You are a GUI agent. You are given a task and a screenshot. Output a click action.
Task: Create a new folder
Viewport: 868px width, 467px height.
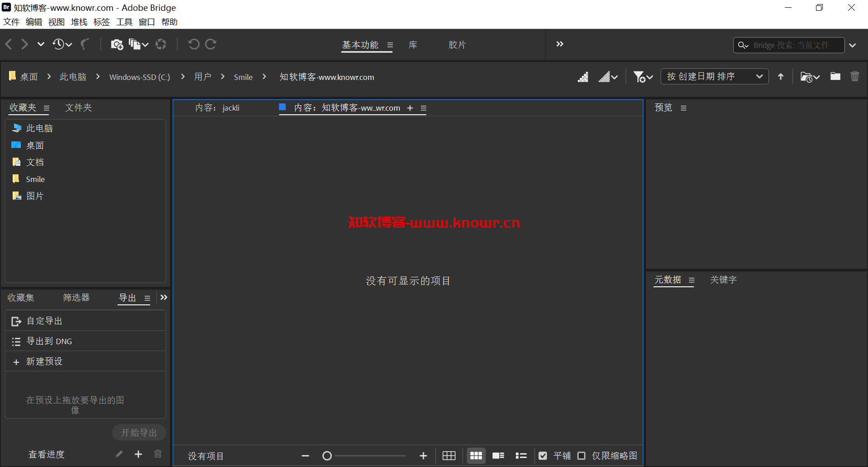pos(835,76)
